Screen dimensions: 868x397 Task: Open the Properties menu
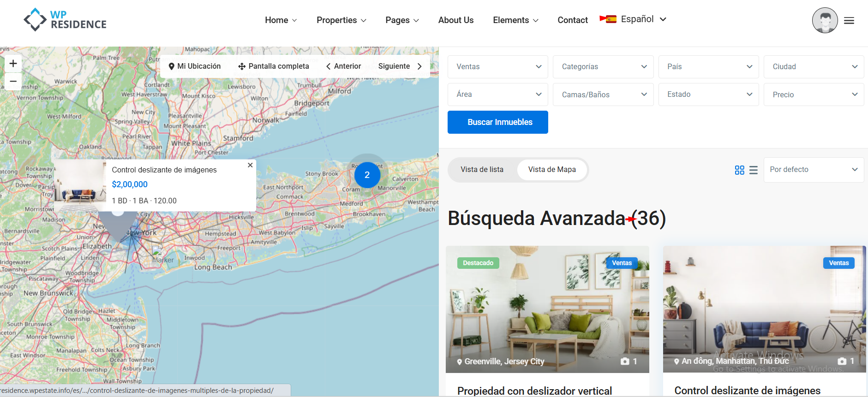coord(341,20)
